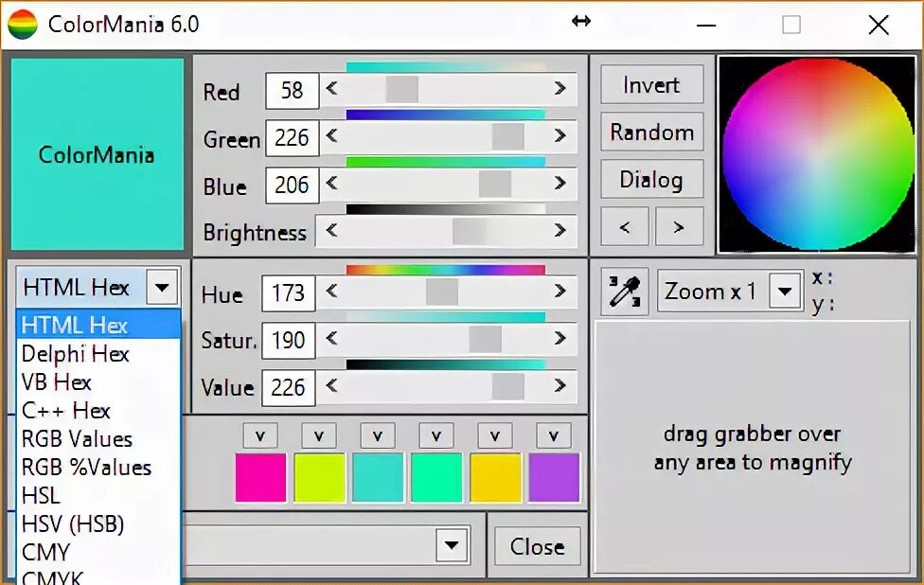
Task: Click the Value slider thumb
Action: (x=508, y=386)
